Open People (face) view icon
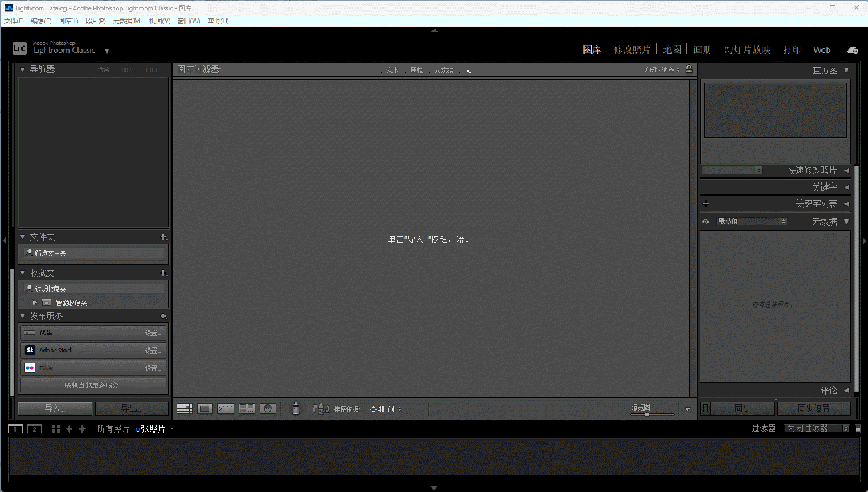 (x=268, y=409)
